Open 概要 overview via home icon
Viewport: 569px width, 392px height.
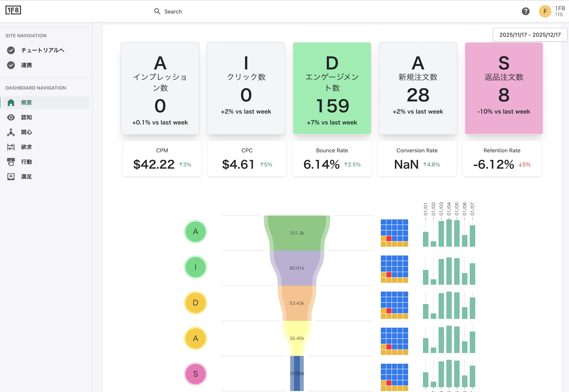pyautogui.click(x=11, y=103)
